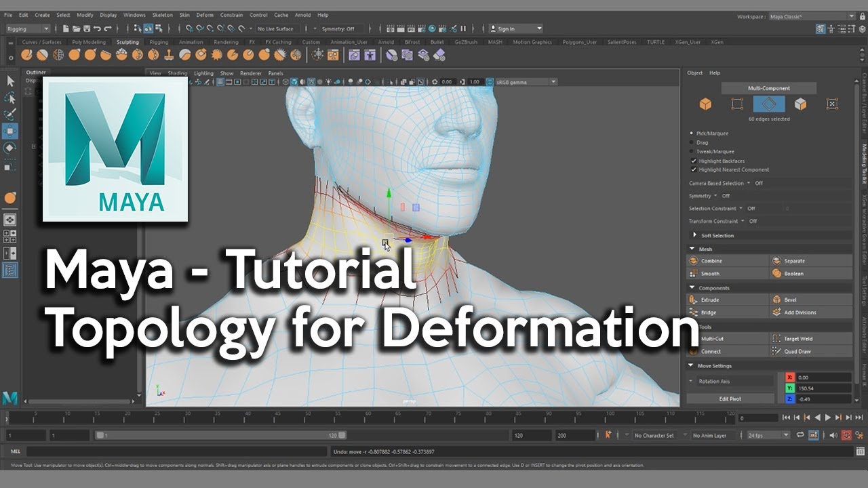Click the time range slider bar

pyautogui.click(x=220, y=435)
